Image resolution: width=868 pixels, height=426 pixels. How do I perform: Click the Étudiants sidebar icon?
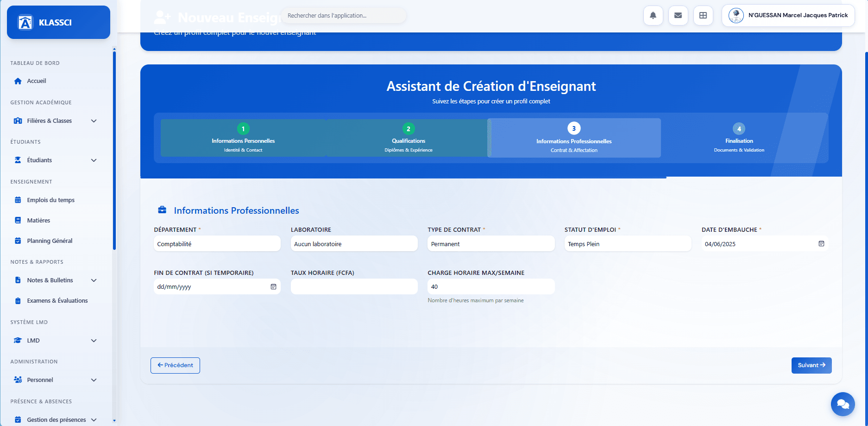[18, 160]
